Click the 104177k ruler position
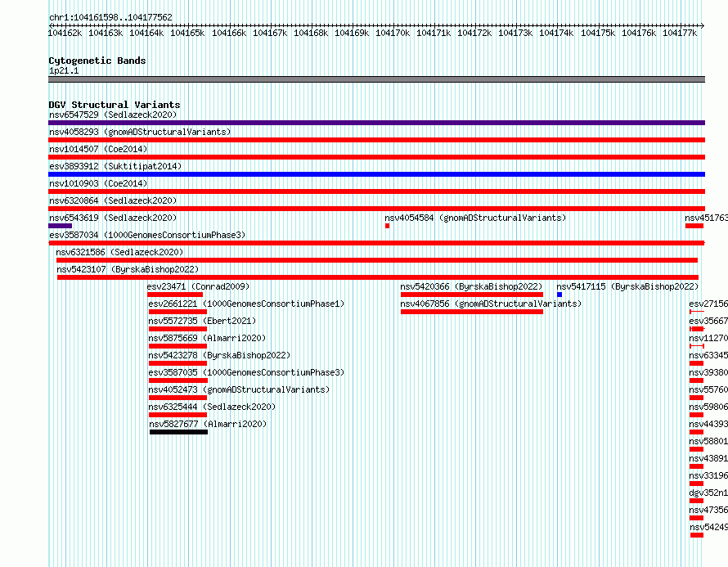Screen dimensions: 728x567 pyautogui.click(x=680, y=33)
